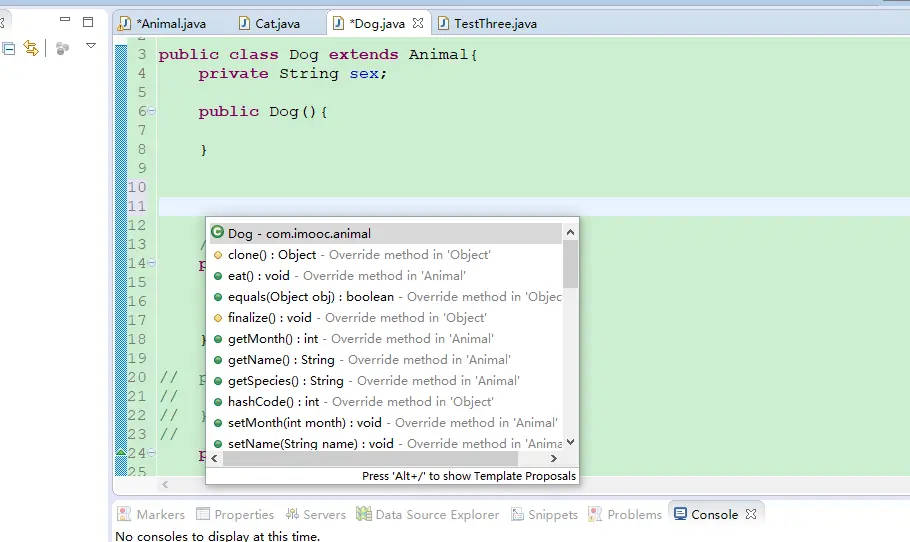
Task: Choose the Dog constructor proposal
Action: click(299, 233)
